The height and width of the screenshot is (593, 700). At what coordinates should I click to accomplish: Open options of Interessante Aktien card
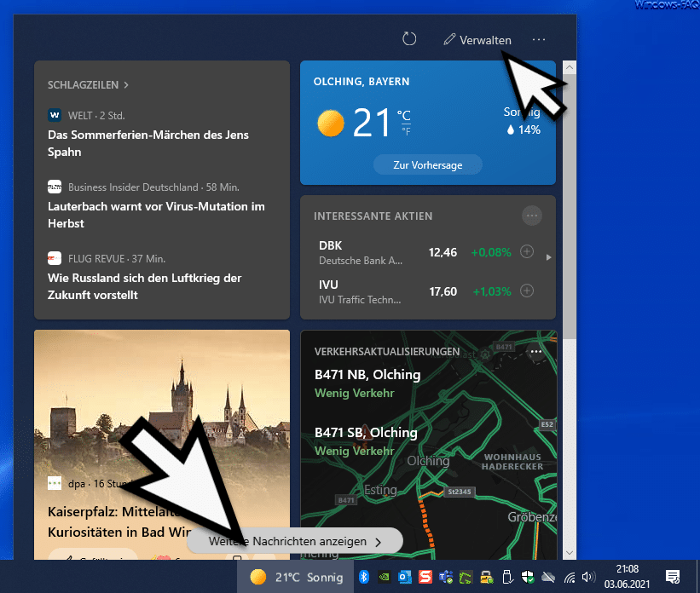532,216
